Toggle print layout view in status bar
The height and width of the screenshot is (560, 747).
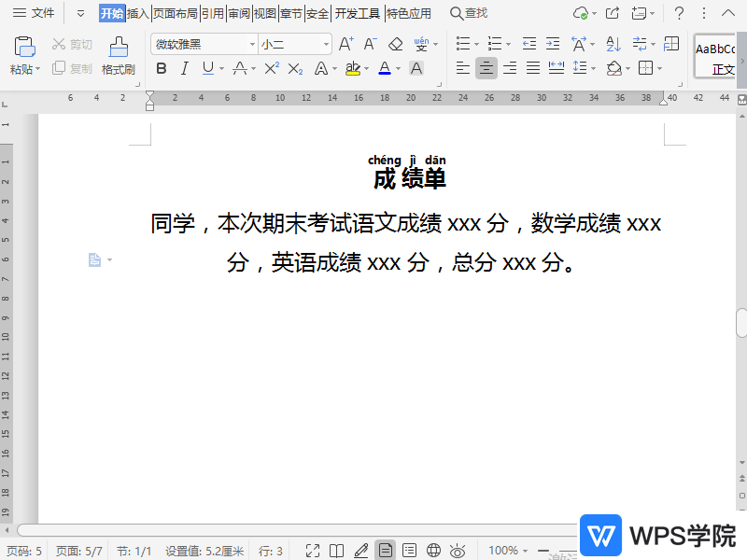point(386,550)
